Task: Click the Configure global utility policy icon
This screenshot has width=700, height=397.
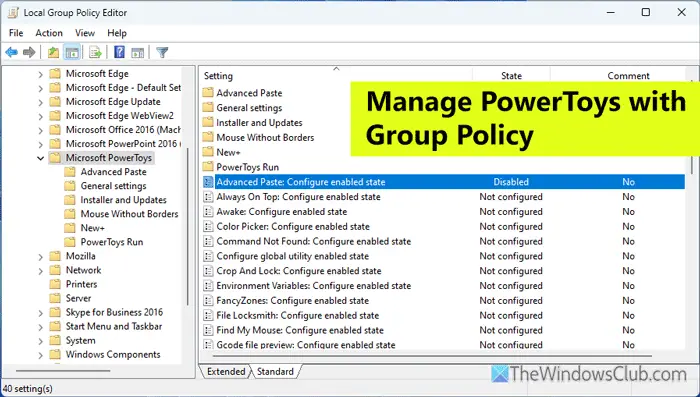Action: tap(208, 256)
